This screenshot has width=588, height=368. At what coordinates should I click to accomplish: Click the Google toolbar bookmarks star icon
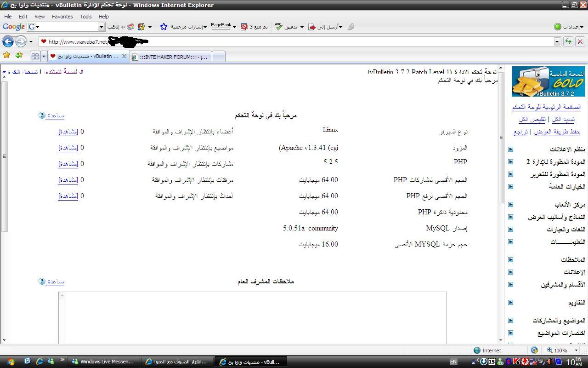point(164,27)
